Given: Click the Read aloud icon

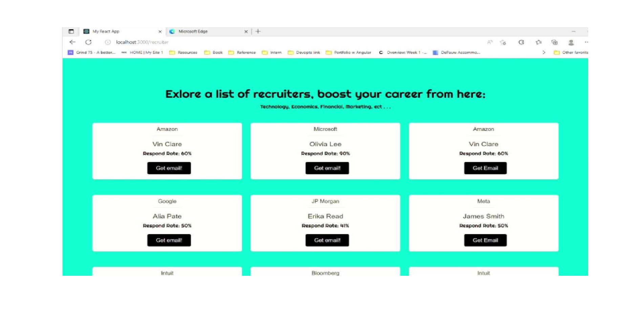Looking at the screenshot, I should (x=490, y=42).
